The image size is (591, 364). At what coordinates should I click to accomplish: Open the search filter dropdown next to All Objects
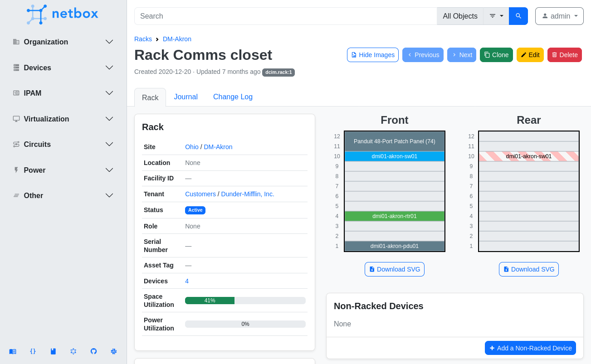pos(496,16)
